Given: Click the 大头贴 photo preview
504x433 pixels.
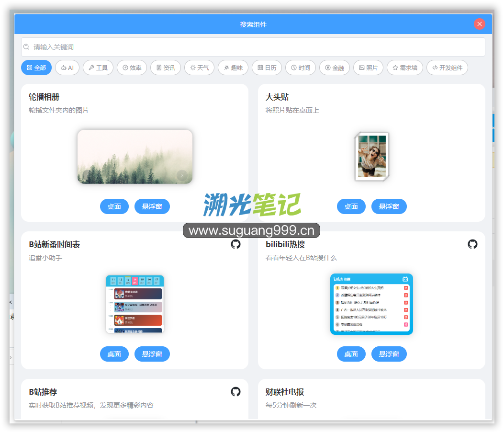Looking at the screenshot, I should [x=372, y=157].
